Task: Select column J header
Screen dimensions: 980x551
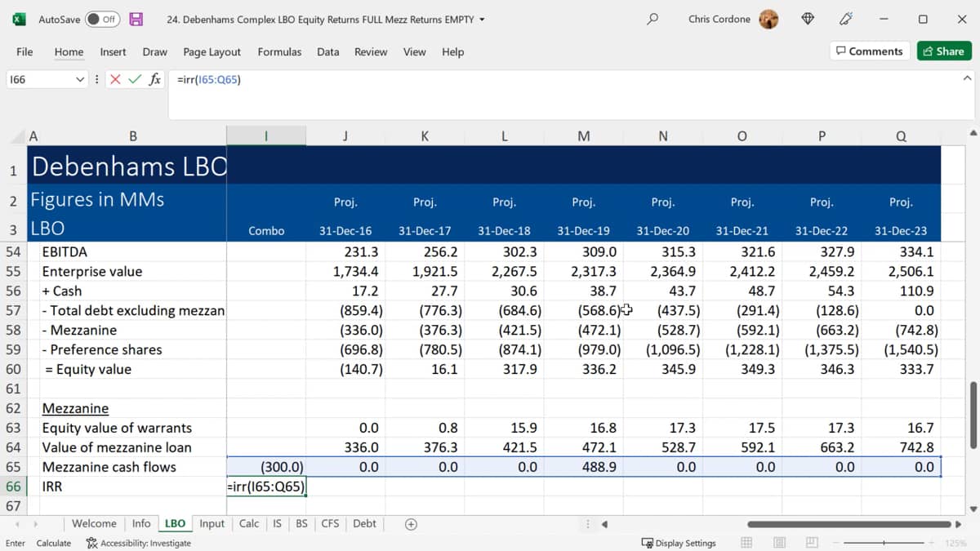Action: 345,136
